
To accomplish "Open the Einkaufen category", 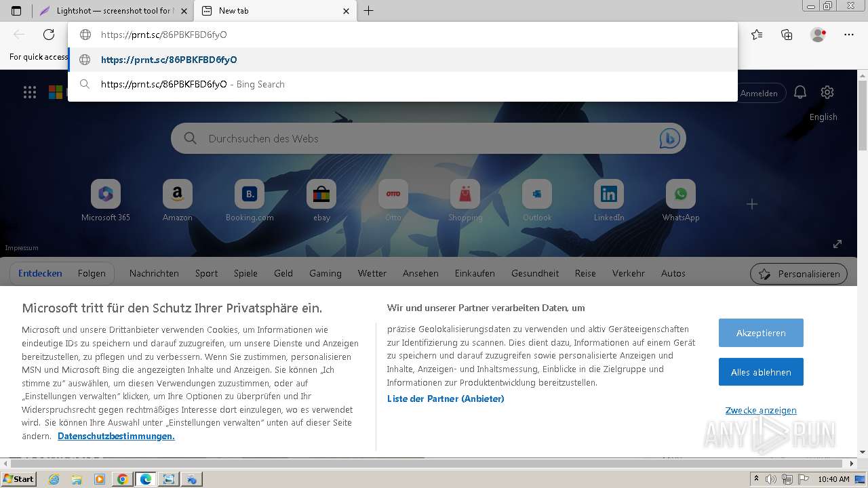I will (475, 273).
